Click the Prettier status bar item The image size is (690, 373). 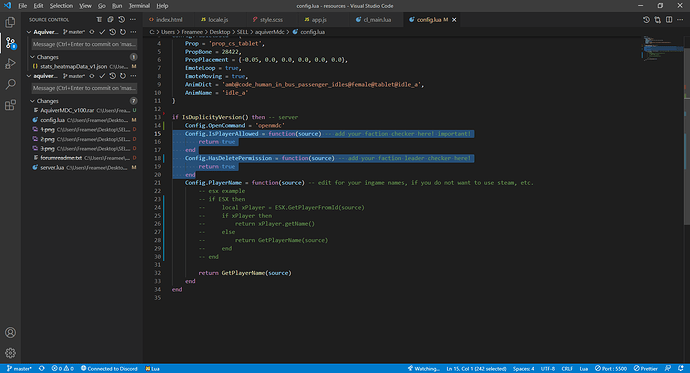tap(645, 369)
